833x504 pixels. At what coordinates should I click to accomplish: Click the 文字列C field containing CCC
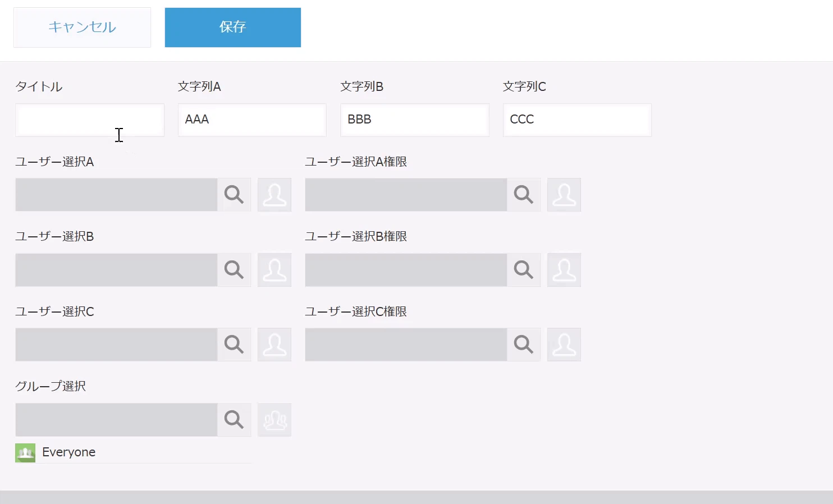[577, 120]
